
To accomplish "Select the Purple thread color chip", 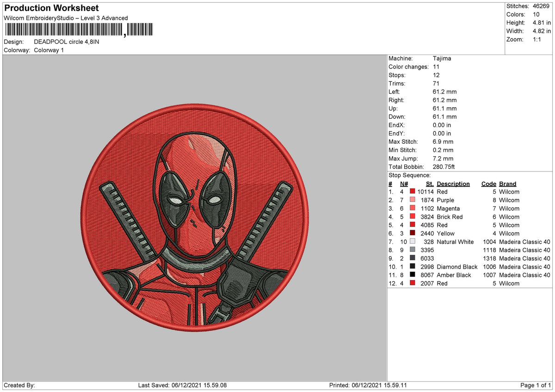I will click(412, 200).
